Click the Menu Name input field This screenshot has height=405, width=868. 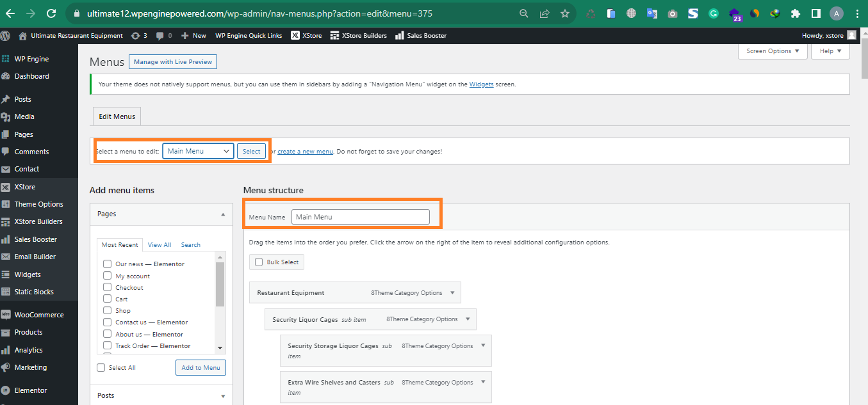click(x=361, y=217)
